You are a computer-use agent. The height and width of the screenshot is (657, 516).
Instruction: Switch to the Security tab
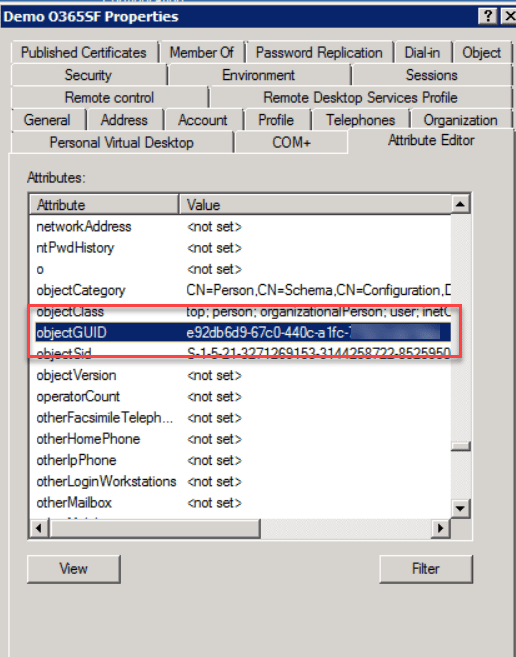[88, 75]
